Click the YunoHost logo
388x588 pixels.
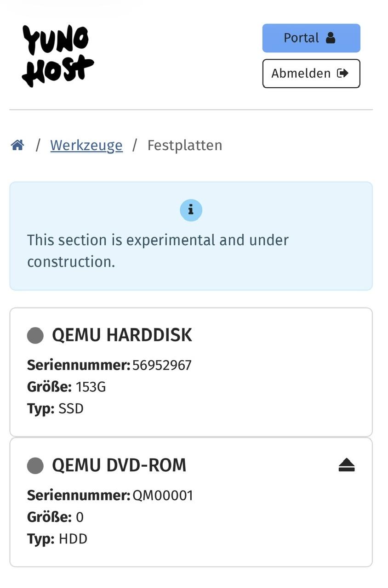57,56
